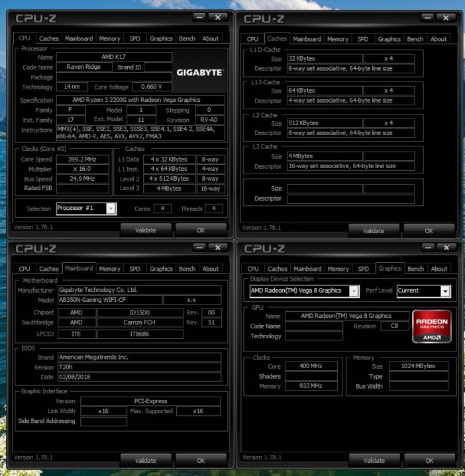465x476 pixels.
Task: Minimize the Graphics CPU-Z window
Action: [429, 248]
